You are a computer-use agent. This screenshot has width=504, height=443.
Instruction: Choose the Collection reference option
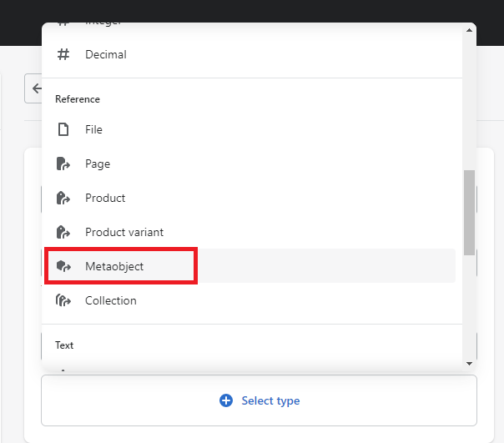(x=250, y=300)
